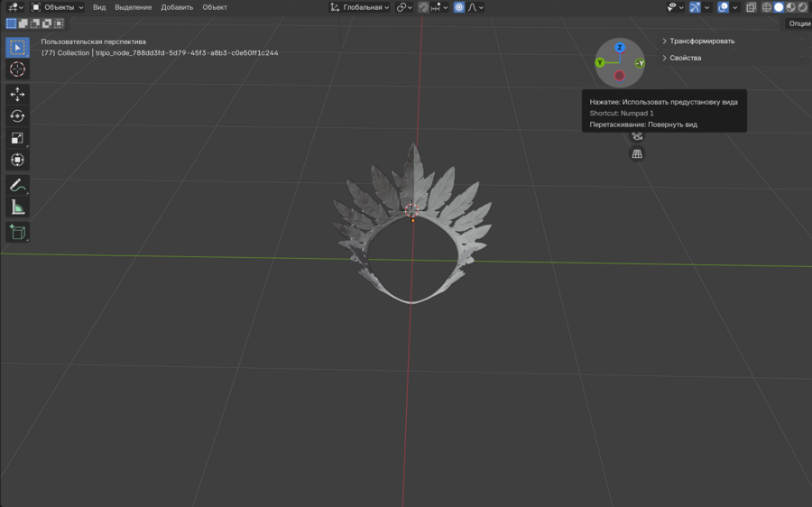The image size is (812, 507).
Task: Choose the Scale tool
Action: coord(17,138)
